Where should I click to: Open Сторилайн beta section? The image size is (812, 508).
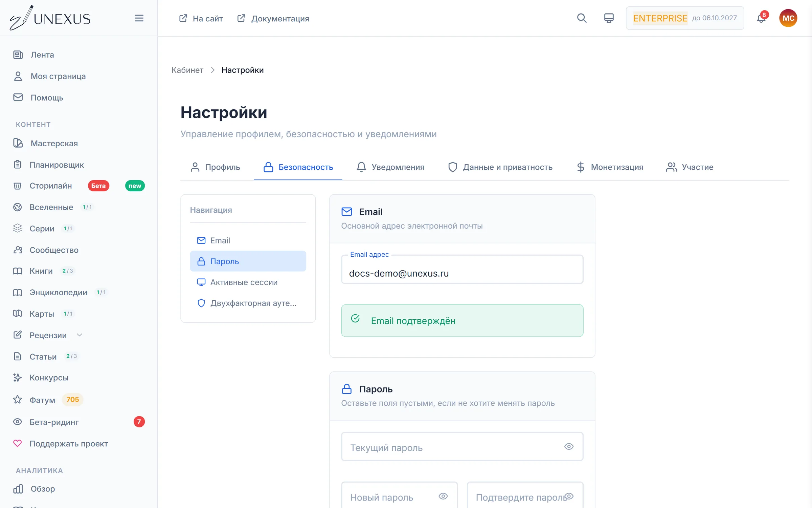click(x=50, y=186)
